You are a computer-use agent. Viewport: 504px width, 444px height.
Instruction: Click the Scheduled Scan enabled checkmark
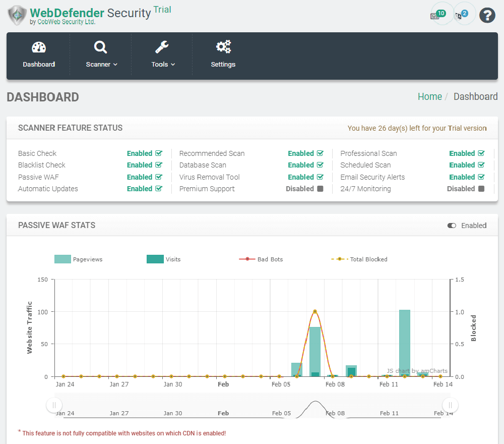[481, 164]
